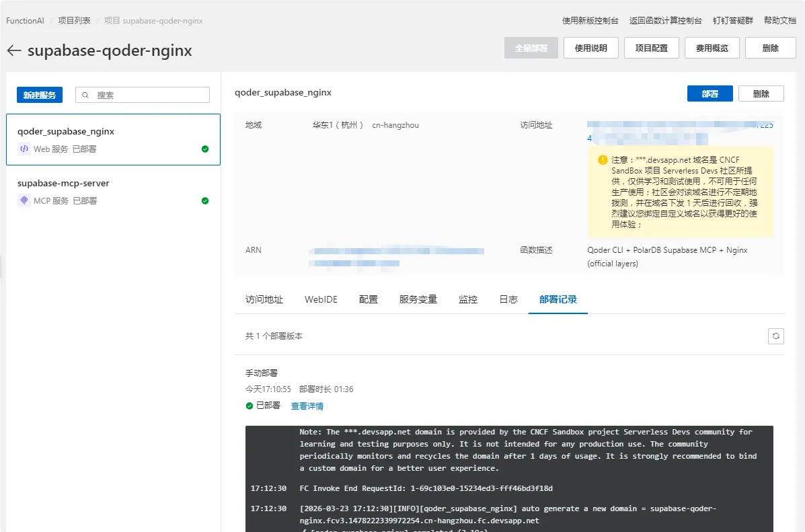Click the back arrow beside supabase-qoder-nginx title
This screenshot has width=805, height=532.
coord(13,50)
